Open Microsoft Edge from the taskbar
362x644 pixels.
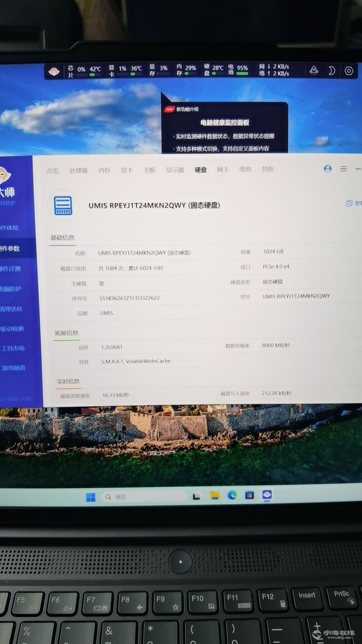point(232,495)
